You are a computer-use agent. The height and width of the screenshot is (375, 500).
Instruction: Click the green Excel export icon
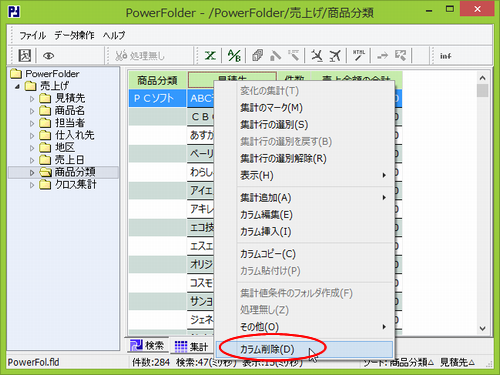click(x=210, y=56)
